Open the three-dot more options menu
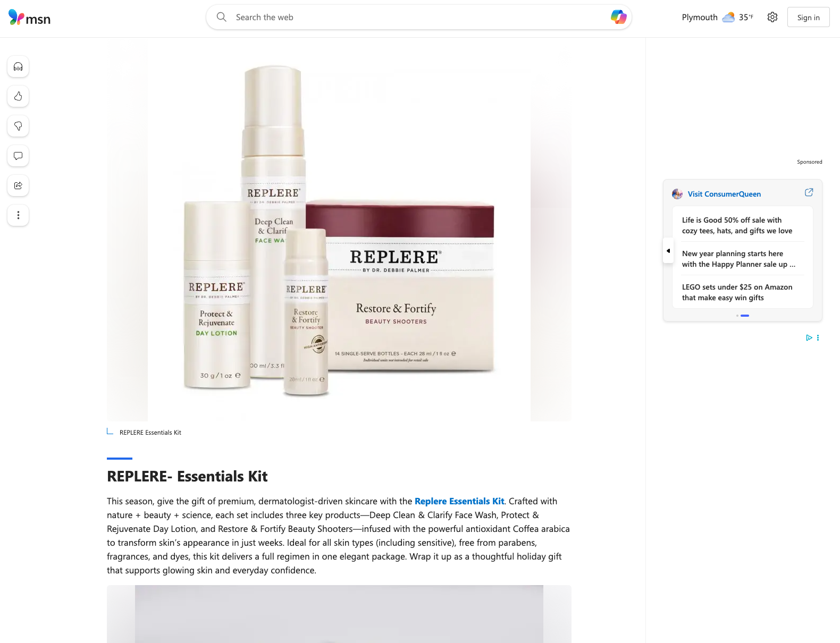The height and width of the screenshot is (643, 840). click(18, 215)
